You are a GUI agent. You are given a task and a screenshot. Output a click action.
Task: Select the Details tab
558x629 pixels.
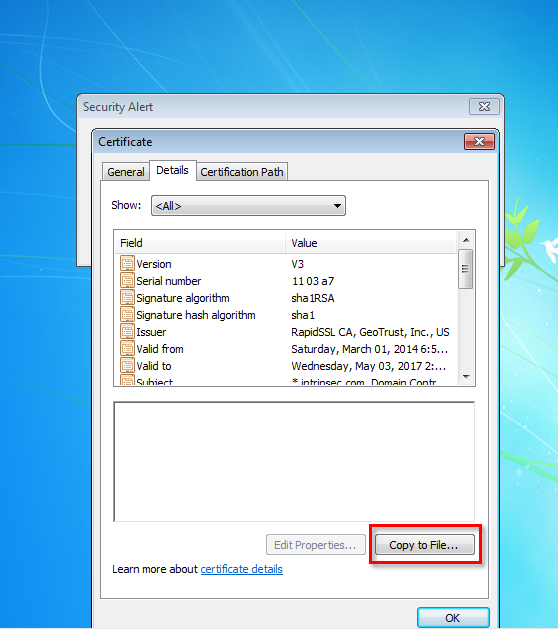tap(172, 170)
